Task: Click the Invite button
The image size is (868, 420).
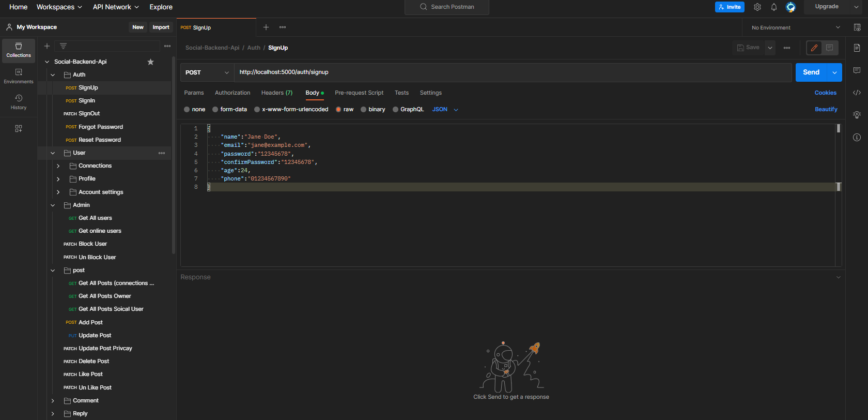Action: [730, 7]
